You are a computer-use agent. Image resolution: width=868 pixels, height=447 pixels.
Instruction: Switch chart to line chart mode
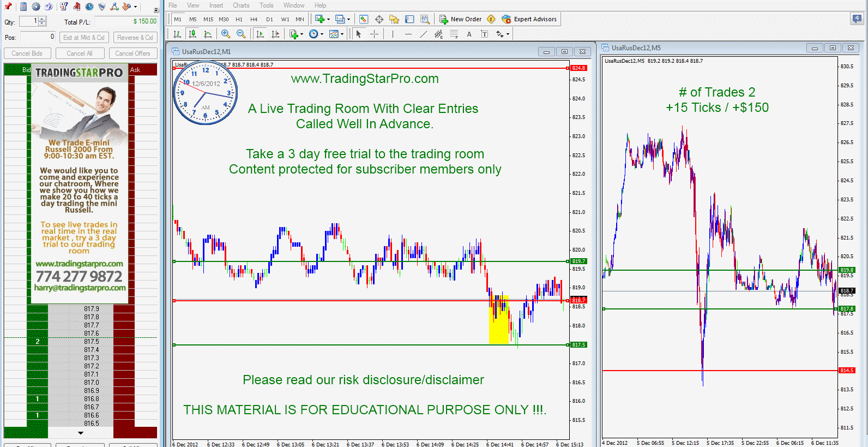(208, 34)
